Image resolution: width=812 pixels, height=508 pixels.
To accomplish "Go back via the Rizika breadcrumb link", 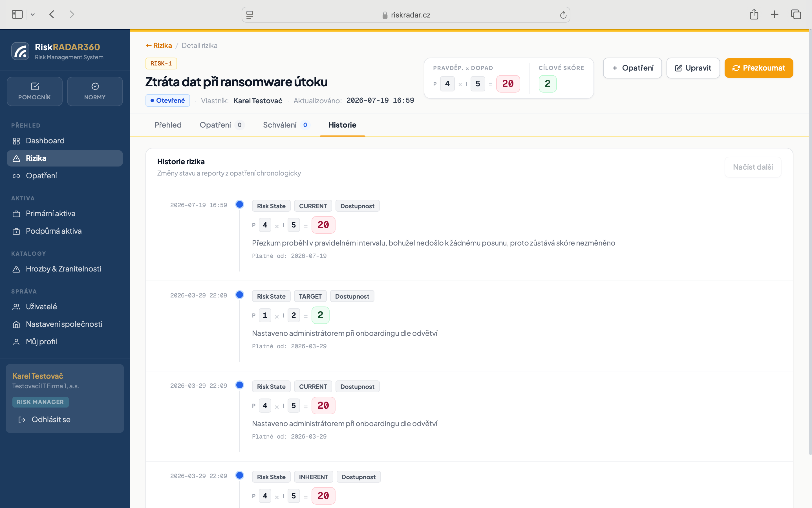I will pos(159,45).
